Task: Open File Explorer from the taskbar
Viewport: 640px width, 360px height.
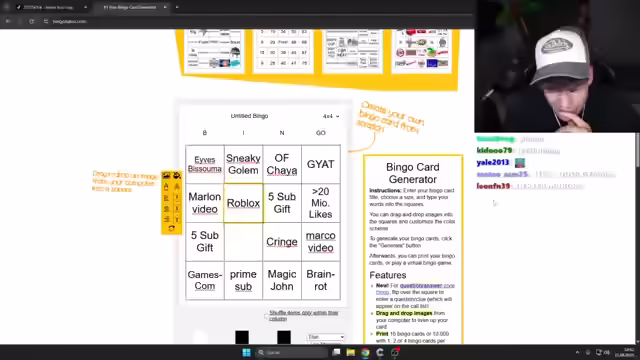Action: click(x=351, y=352)
